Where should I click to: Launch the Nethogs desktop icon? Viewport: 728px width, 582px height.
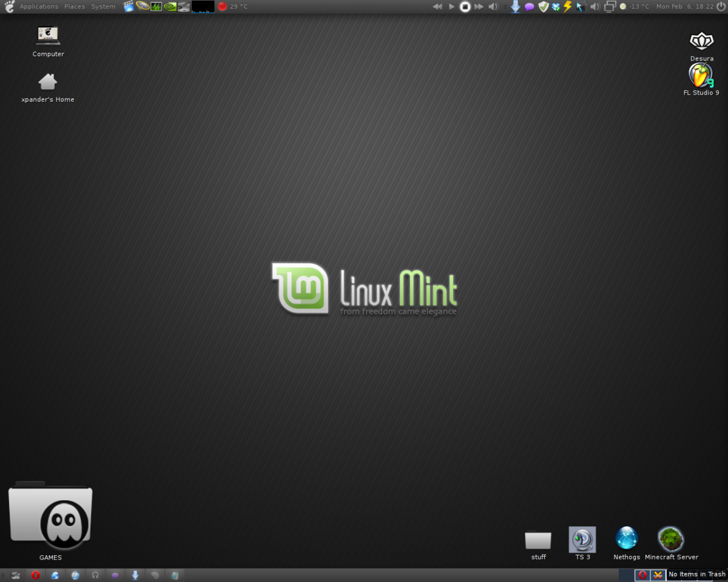coord(627,539)
